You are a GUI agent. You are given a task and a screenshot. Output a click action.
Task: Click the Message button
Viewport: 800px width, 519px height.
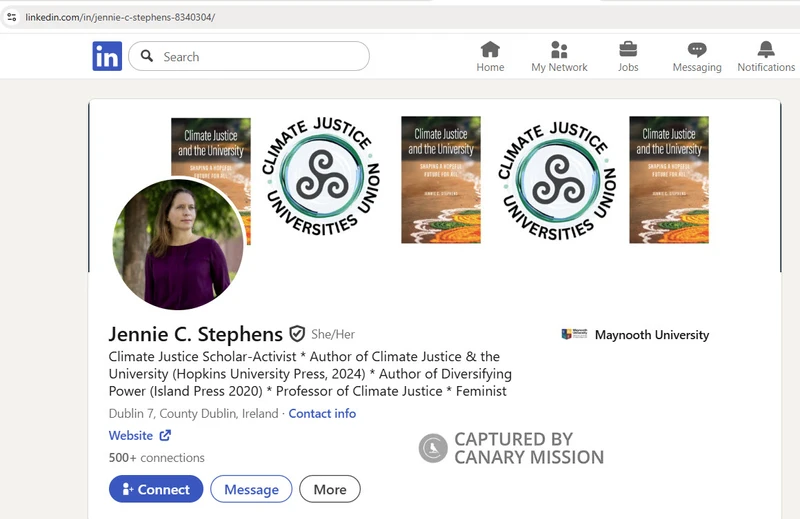pyautogui.click(x=251, y=489)
